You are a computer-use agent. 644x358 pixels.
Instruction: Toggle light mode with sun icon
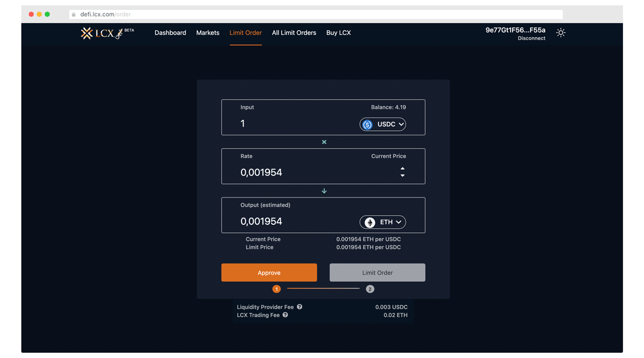point(561,33)
